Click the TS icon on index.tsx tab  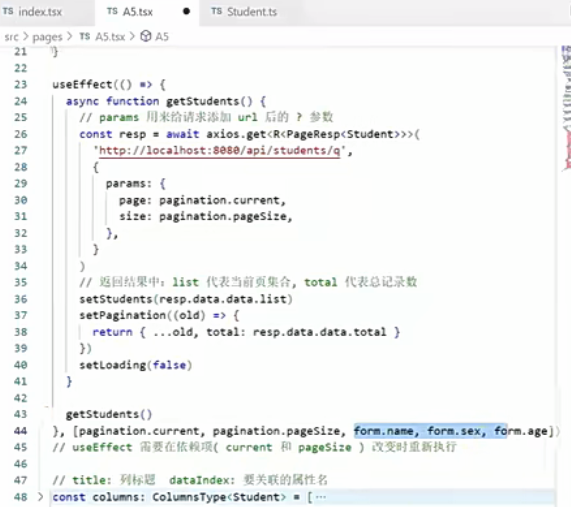pos(8,11)
